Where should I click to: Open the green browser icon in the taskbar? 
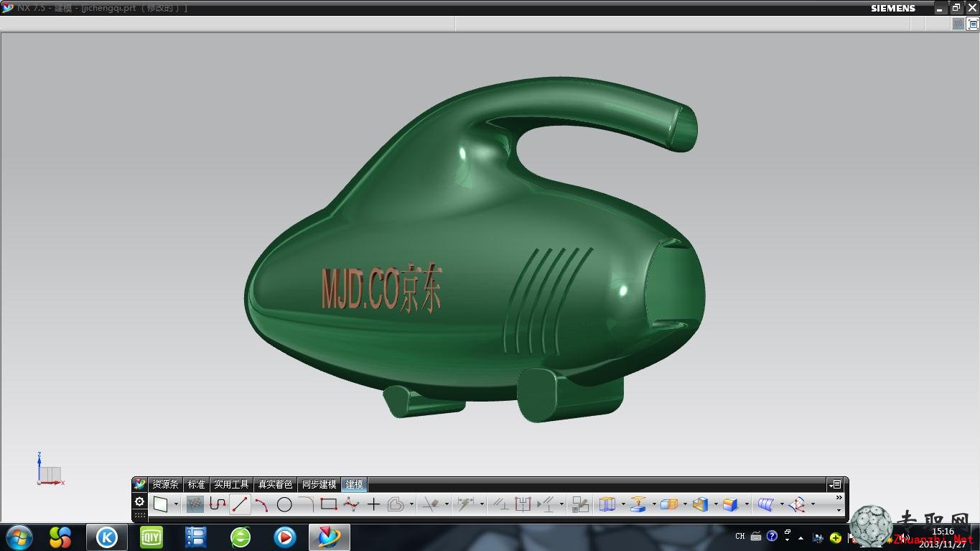click(x=241, y=537)
